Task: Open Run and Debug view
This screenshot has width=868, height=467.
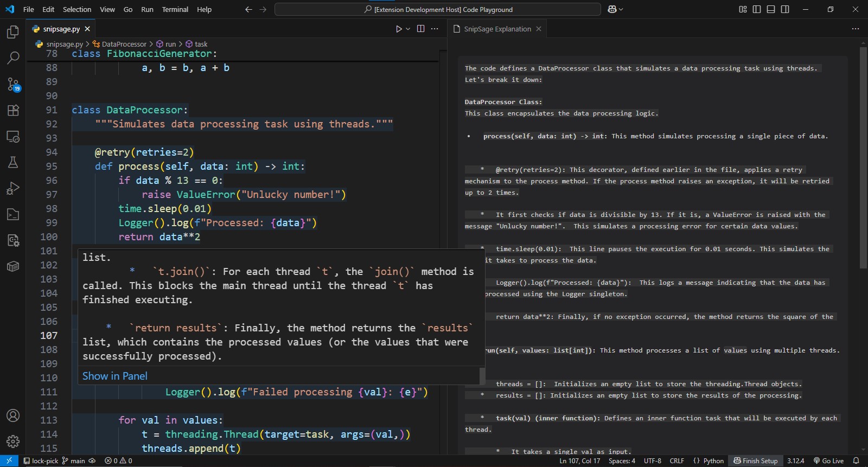Action: click(13, 188)
